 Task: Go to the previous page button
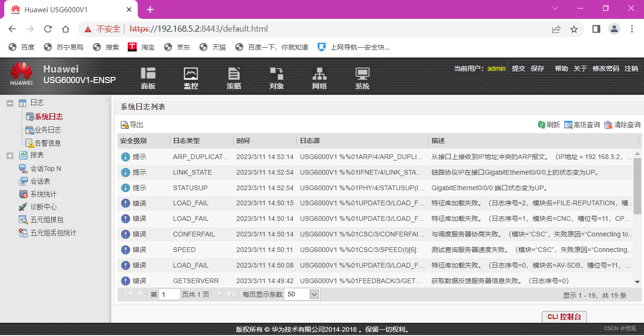tap(140, 294)
